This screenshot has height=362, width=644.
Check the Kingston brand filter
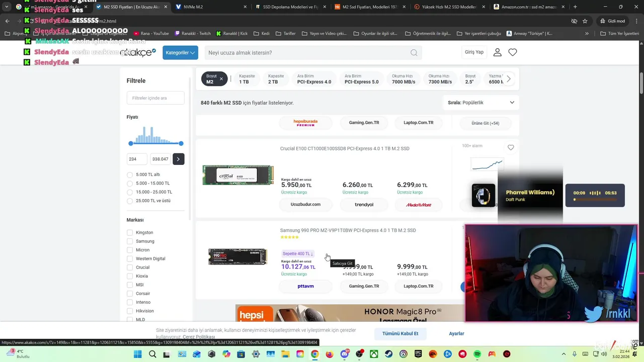(130, 233)
